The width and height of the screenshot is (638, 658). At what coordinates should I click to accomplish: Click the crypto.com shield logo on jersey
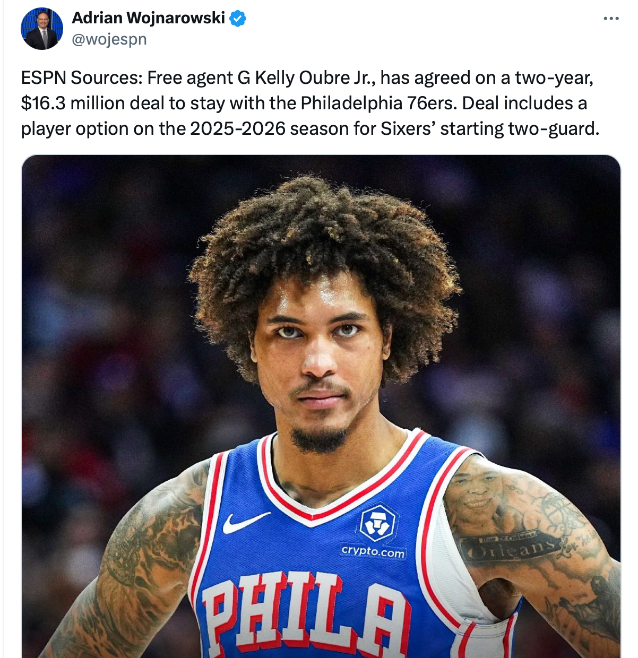pos(377,523)
